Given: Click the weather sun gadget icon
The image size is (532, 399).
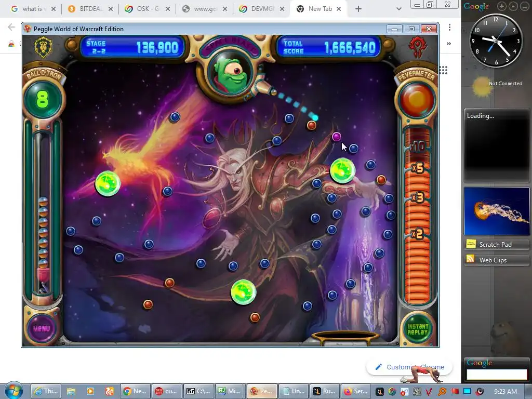Looking at the screenshot, I should (482, 87).
